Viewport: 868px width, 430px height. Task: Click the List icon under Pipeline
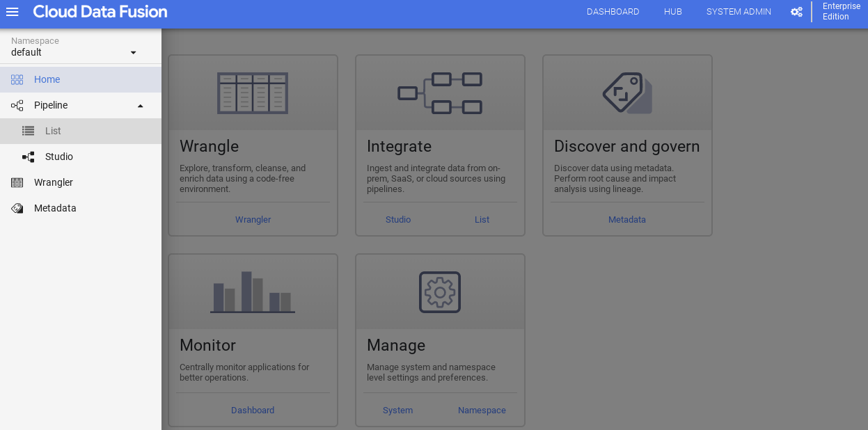(x=28, y=131)
